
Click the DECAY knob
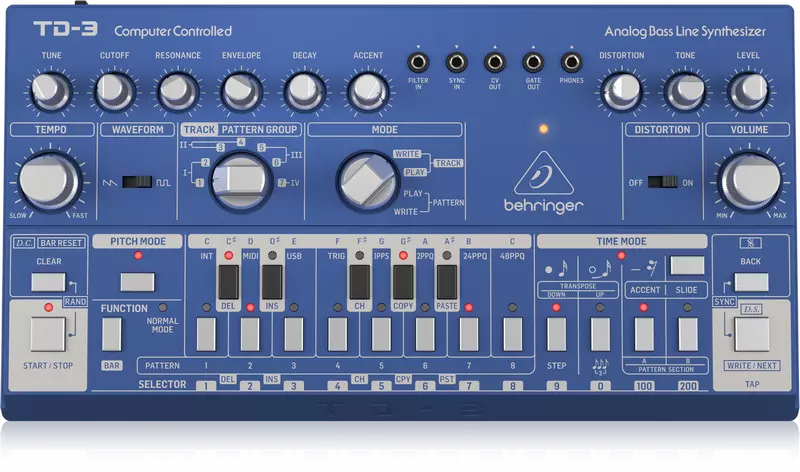(305, 92)
